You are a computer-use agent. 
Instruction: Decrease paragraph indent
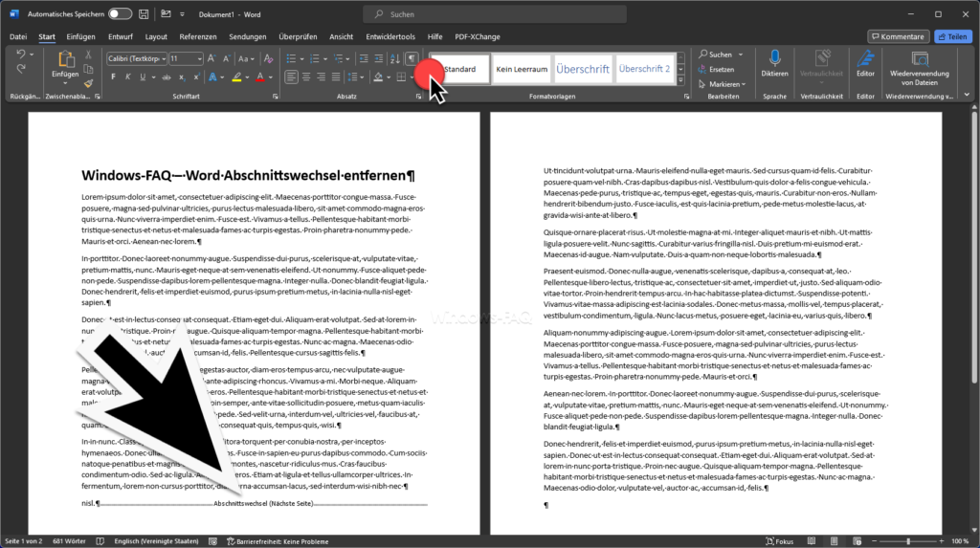point(364,58)
